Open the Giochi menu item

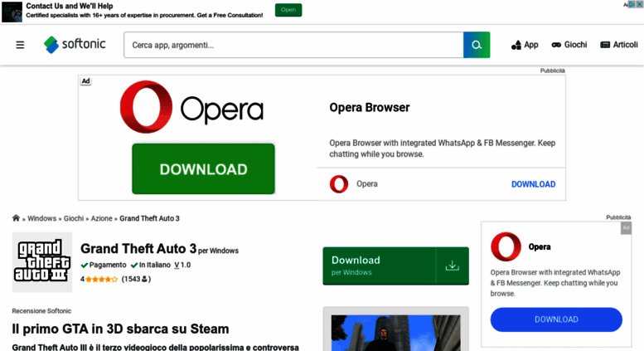569,45
